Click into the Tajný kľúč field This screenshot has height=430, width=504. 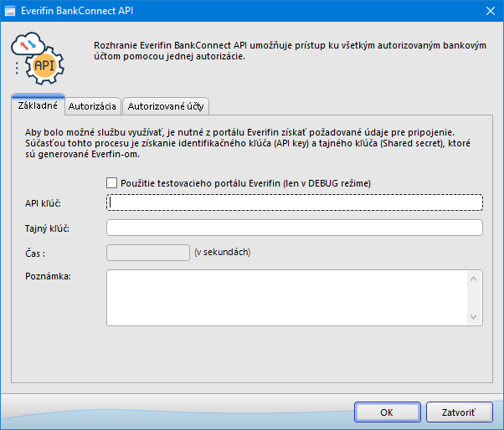point(295,228)
